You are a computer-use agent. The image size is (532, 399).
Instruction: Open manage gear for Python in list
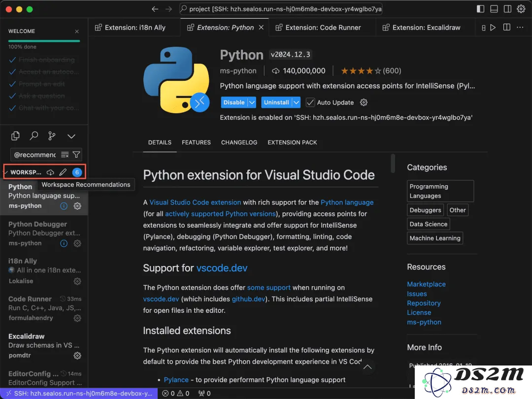point(77,206)
